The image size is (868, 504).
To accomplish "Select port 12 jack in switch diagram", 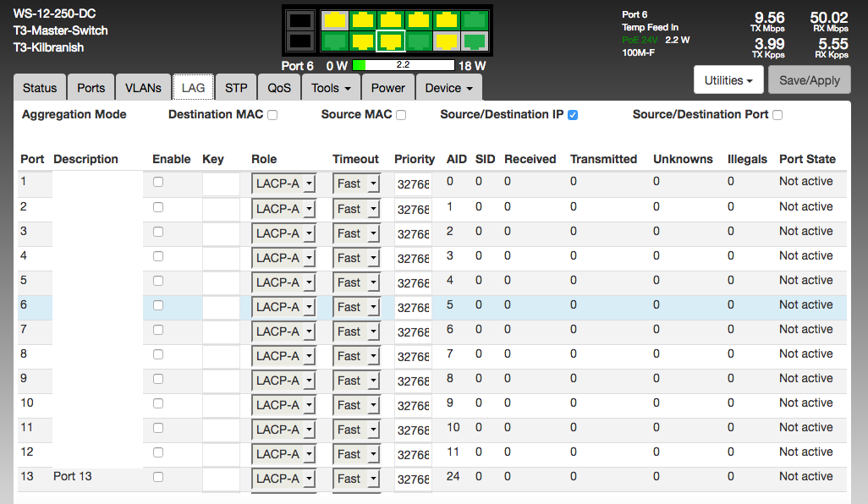I will click(x=475, y=41).
